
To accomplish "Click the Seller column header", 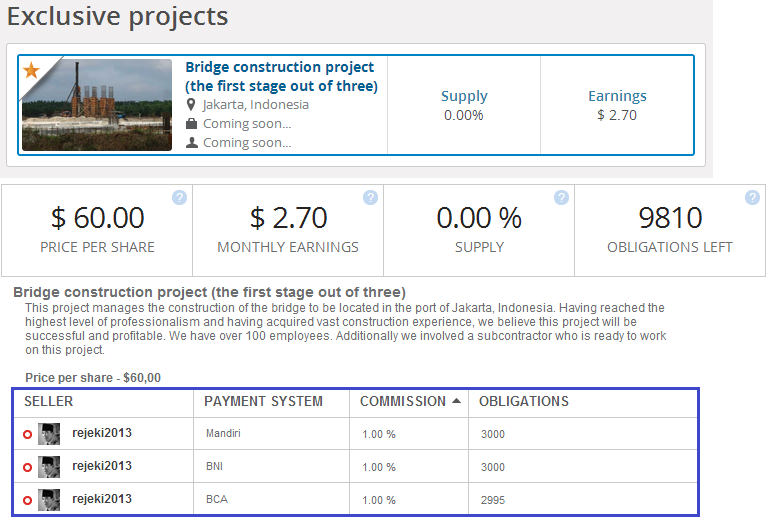I will [48, 401].
